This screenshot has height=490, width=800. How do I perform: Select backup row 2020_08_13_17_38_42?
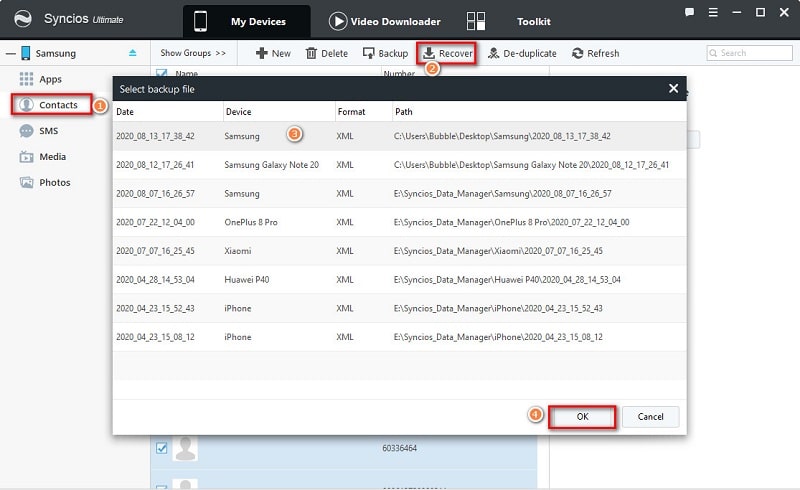click(x=399, y=136)
